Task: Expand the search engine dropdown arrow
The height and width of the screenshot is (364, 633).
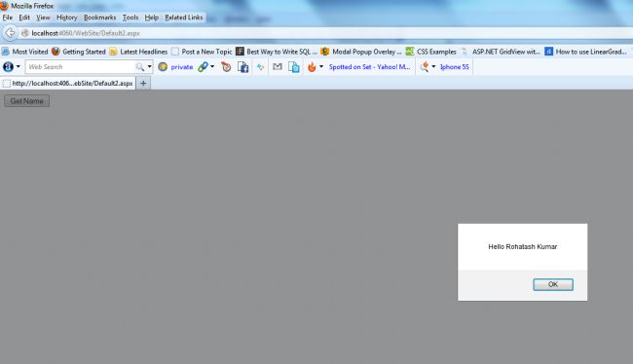Action: (x=149, y=66)
